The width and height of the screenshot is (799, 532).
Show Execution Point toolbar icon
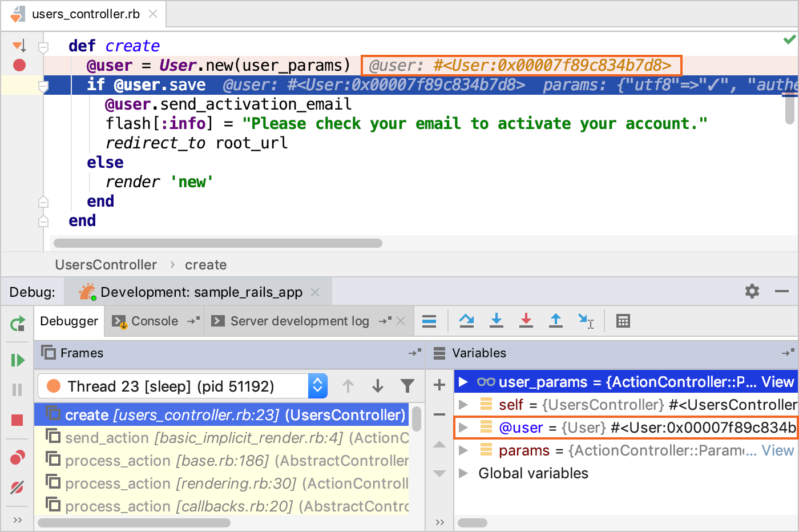(x=429, y=321)
